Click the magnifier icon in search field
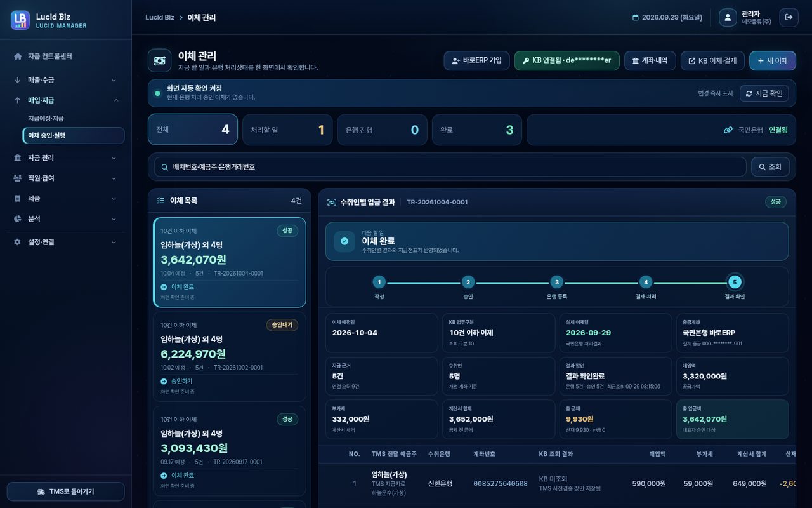 165,167
